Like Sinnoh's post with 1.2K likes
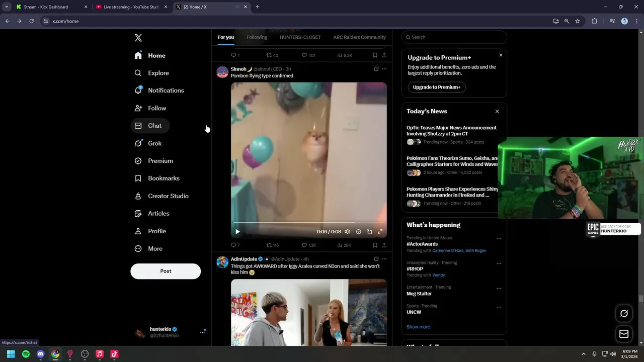Image resolution: width=644 pixels, height=362 pixels. tap(308, 245)
